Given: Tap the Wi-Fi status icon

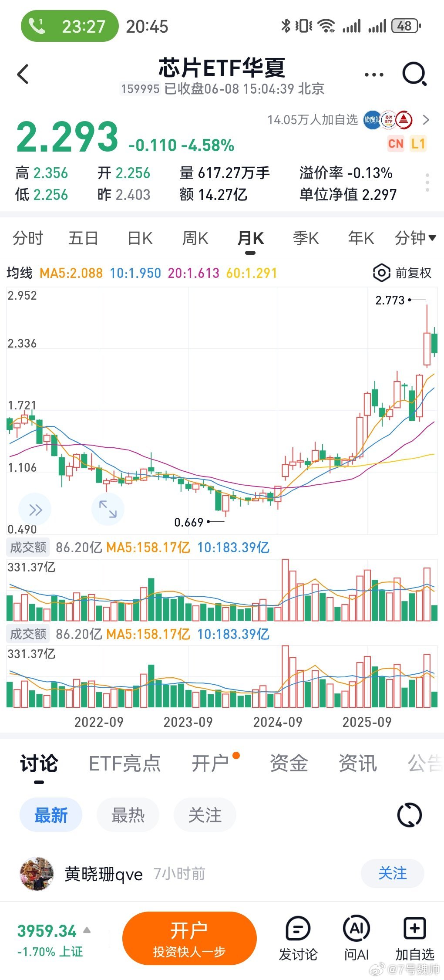Looking at the screenshot, I should 326,26.
